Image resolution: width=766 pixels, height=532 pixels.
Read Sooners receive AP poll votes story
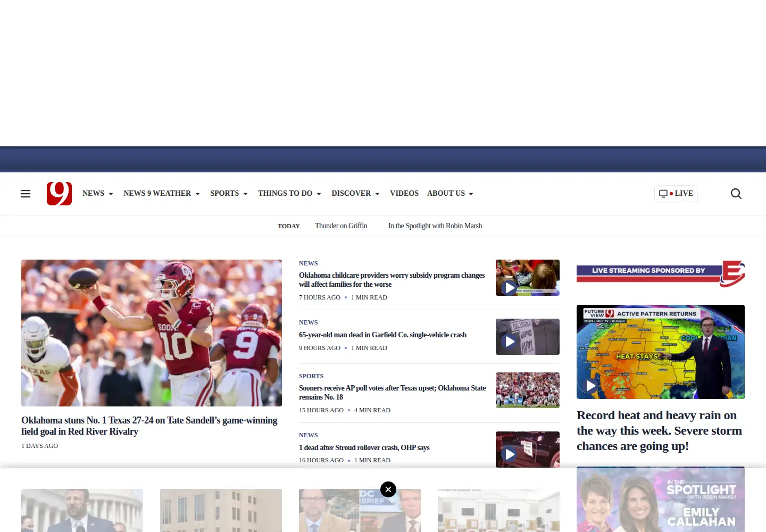point(393,393)
